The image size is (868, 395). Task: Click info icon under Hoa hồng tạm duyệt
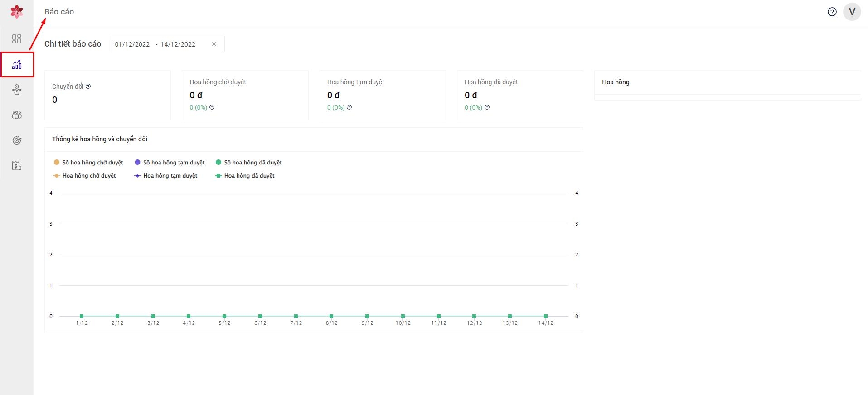(349, 107)
